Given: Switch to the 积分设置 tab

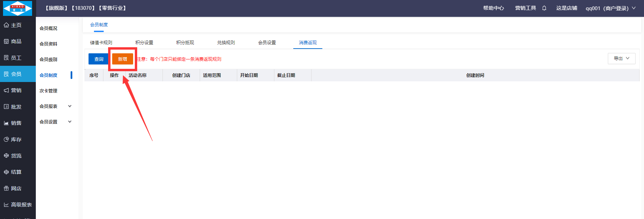Looking at the screenshot, I should pyautogui.click(x=144, y=43).
